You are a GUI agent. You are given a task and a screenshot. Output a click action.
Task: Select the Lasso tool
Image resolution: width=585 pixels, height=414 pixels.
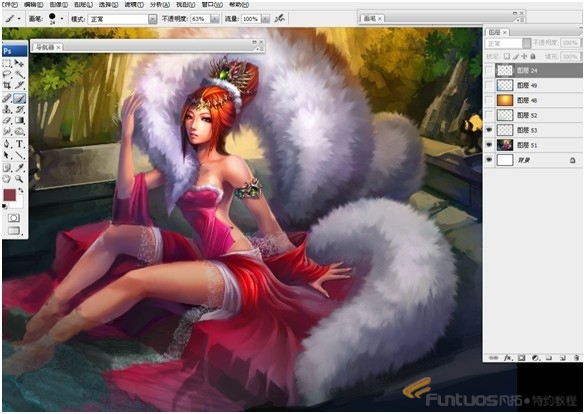coord(7,74)
